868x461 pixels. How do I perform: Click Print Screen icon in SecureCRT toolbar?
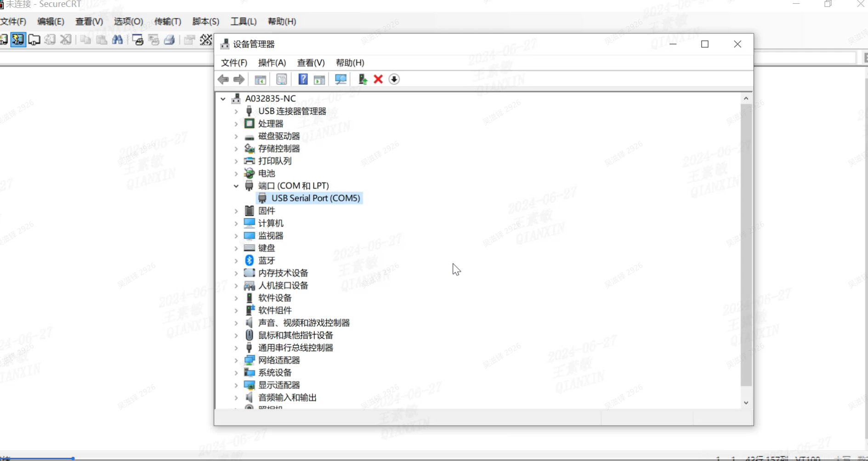click(137, 39)
